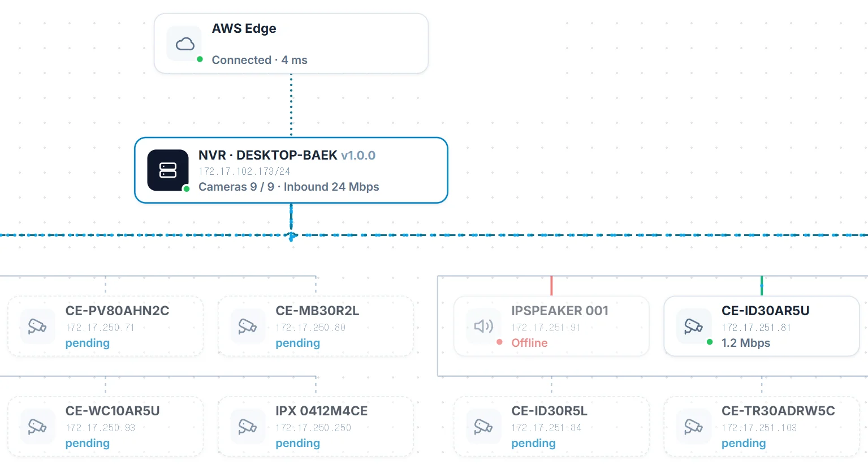868x464 pixels.
Task: Click the NVR server icon
Action: [x=168, y=170]
